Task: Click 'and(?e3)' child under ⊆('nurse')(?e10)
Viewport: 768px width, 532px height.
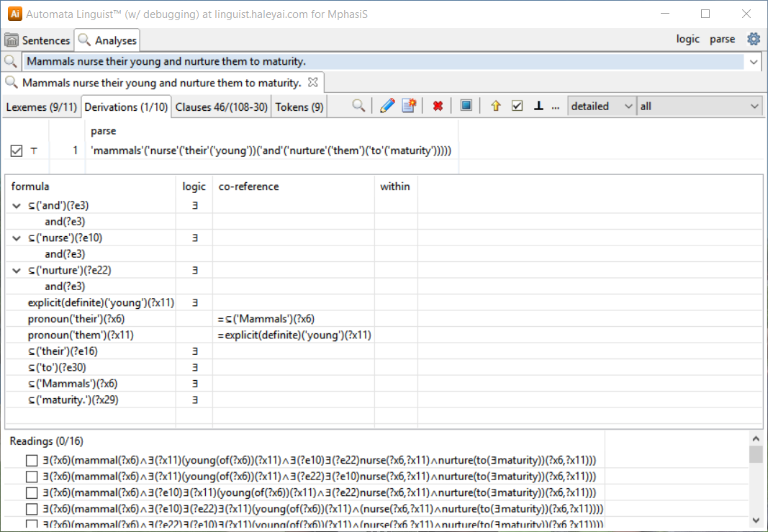Action: pos(65,254)
